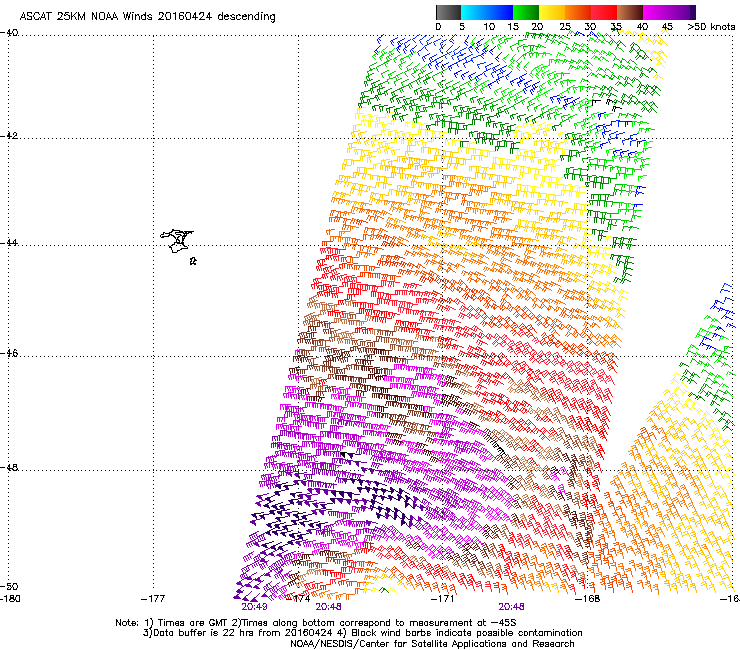Click the 'NOAA/NESDIS/Center for Satellite Applications and Research' credit
The image size is (740, 650).
pyautogui.click(x=432, y=644)
